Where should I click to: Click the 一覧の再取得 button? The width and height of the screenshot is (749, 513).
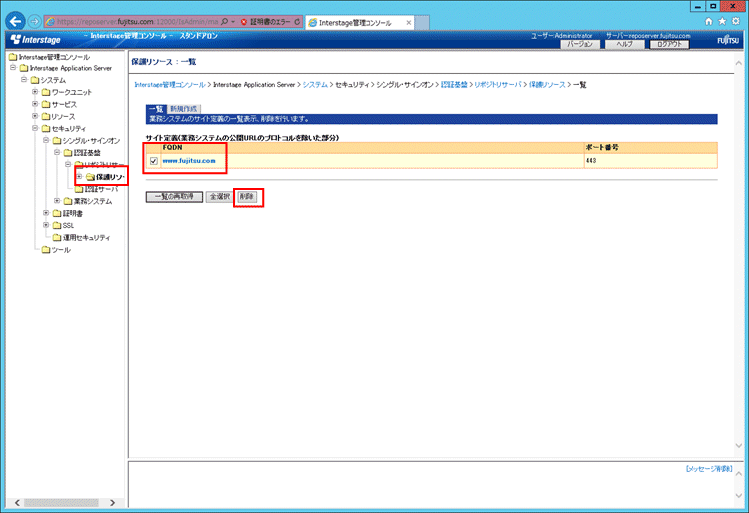tap(174, 197)
